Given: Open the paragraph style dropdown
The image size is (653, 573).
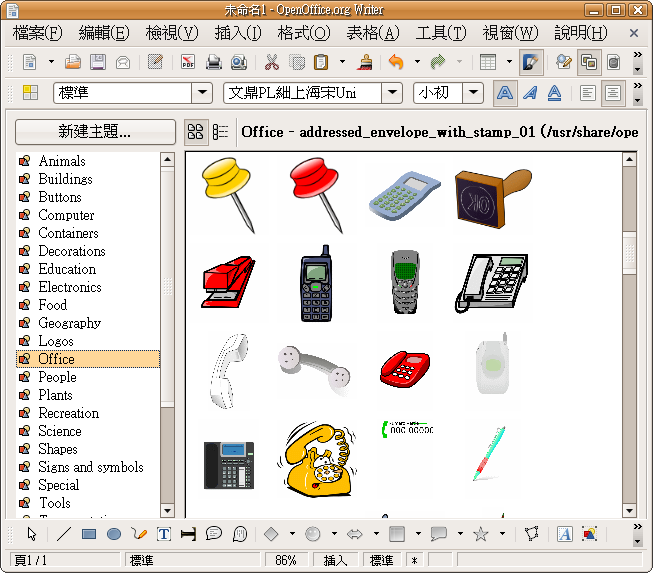Looking at the screenshot, I should click(x=202, y=93).
